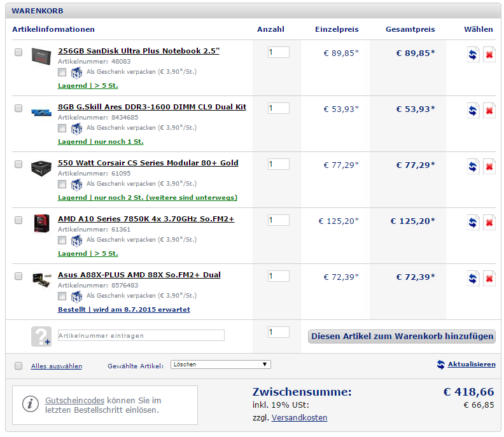This screenshot has height=437, width=504.
Task: Open AMD A10 Series 7850K product link
Action: pos(146,219)
